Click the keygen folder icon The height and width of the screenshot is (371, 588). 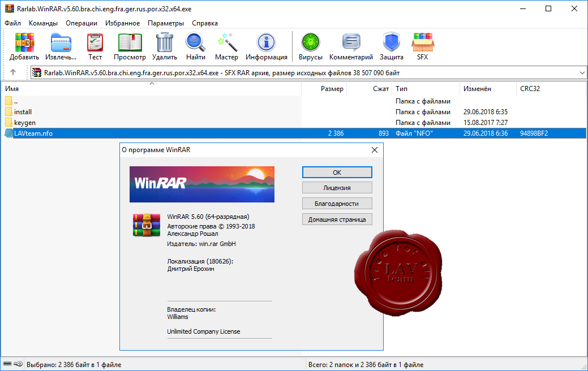tap(9, 123)
